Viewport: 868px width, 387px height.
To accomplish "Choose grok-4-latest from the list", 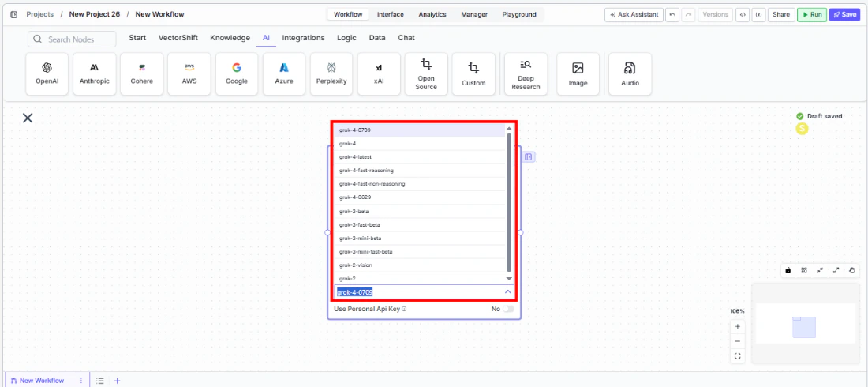I will [x=420, y=157].
